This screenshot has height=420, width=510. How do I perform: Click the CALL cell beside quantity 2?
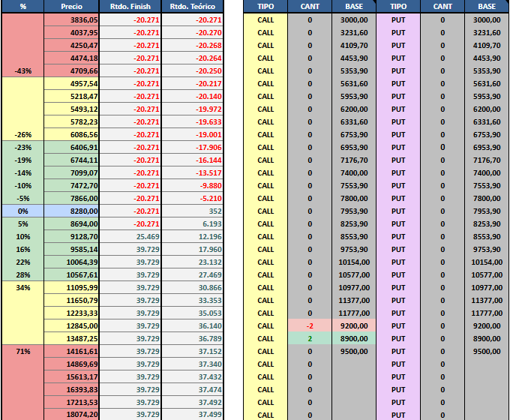[x=265, y=339]
